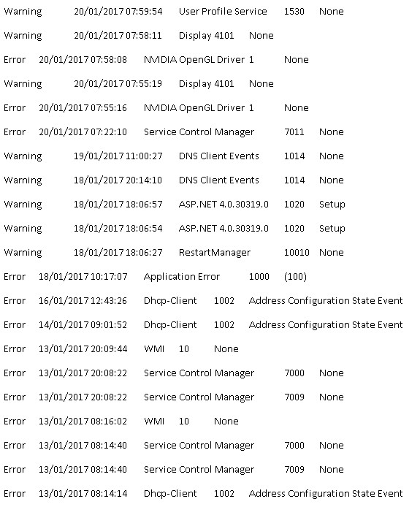Image resolution: width=420 pixels, height=507 pixels.
Task: Select DNS Client Events warning dated 19/01/2017
Action: pyautogui.click(x=174, y=156)
